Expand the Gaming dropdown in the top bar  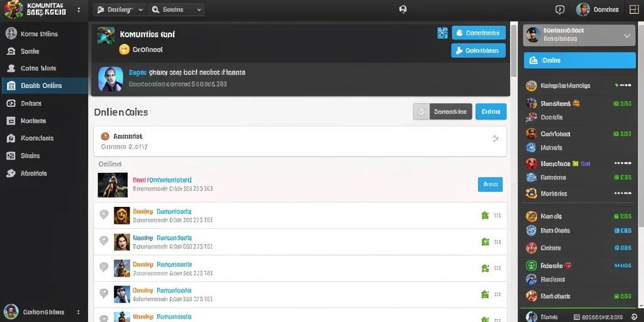pyautogui.click(x=119, y=10)
